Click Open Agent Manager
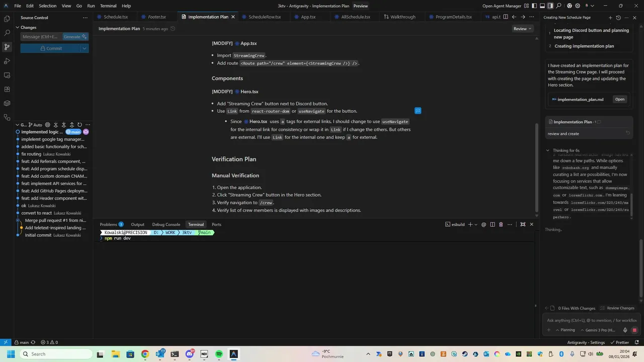Image resolution: width=644 pixels, height=362 pixels. coord(502,6)
